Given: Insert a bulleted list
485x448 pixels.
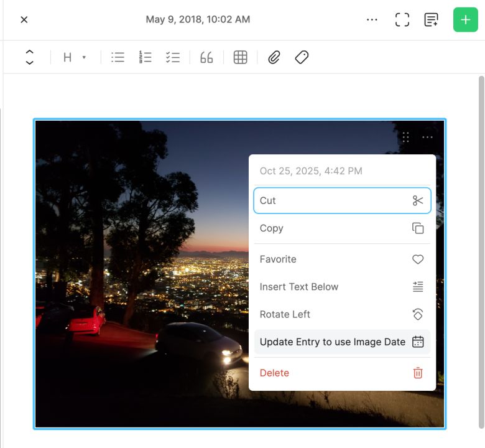Looking at the screenshot, I should point(118,57).
